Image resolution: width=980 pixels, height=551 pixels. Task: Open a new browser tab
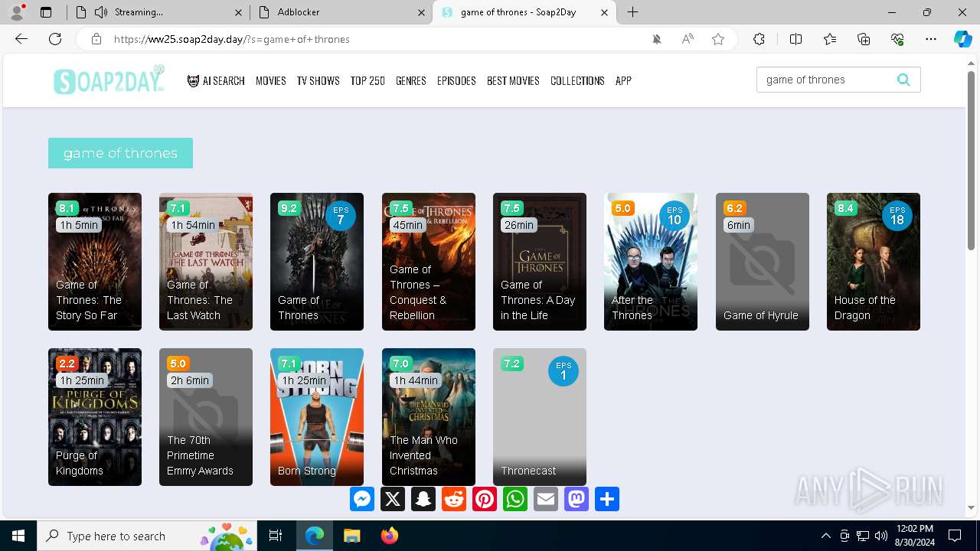[x=632, y=12]
